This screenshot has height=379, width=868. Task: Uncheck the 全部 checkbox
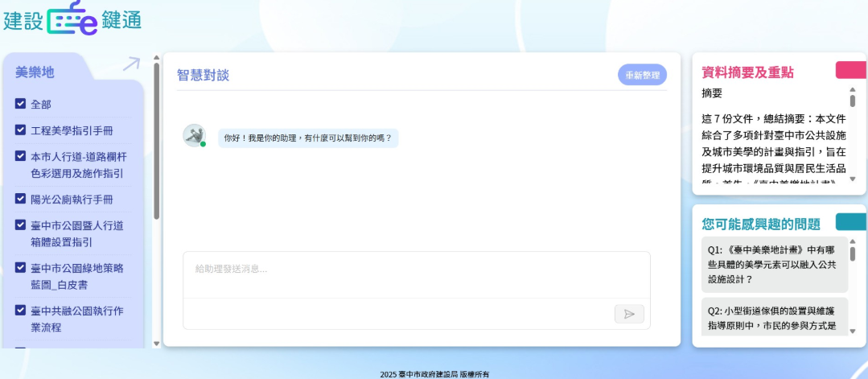pyautogui.click(x=21, y=104)
